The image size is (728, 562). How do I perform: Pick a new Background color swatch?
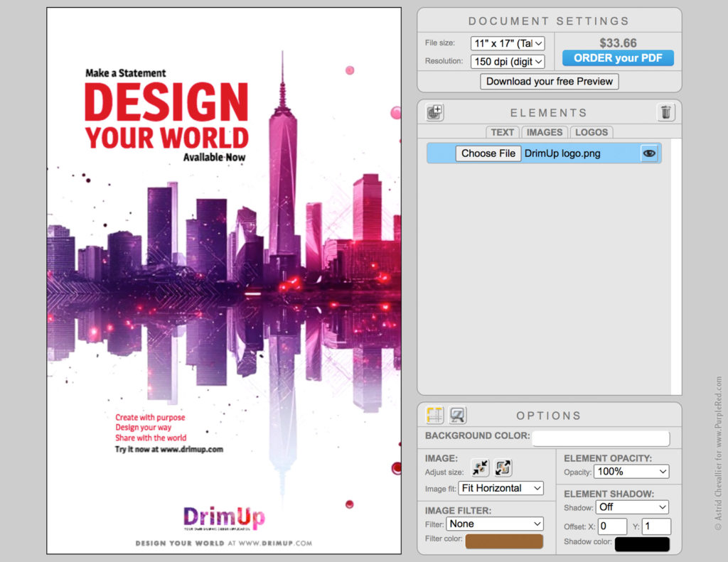(x=601, y=438)
